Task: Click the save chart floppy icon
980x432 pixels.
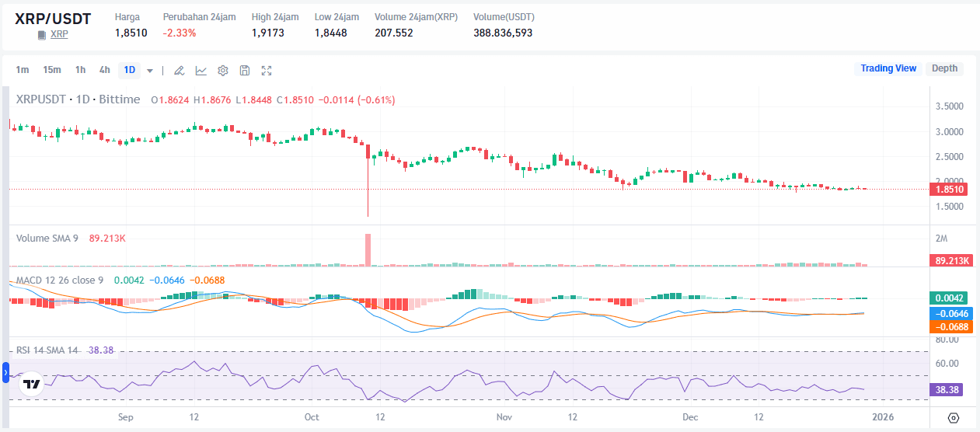Action: pyautogui.click(x=245, y=71)
